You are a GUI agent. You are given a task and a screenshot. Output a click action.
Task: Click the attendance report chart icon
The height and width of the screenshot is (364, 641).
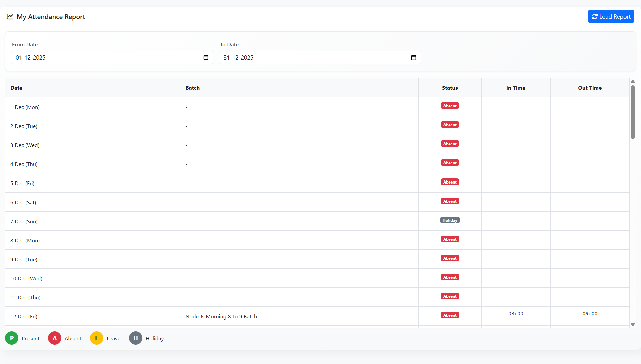pos(10,17)
